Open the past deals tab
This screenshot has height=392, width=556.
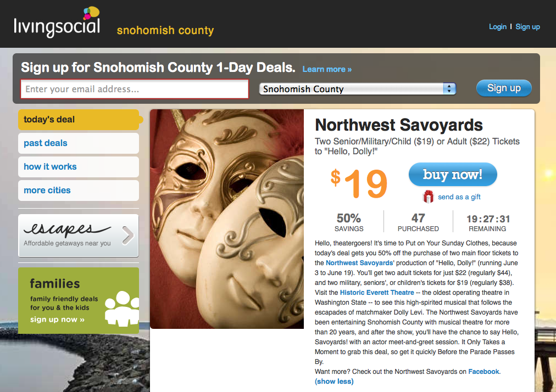coord(78,143)
